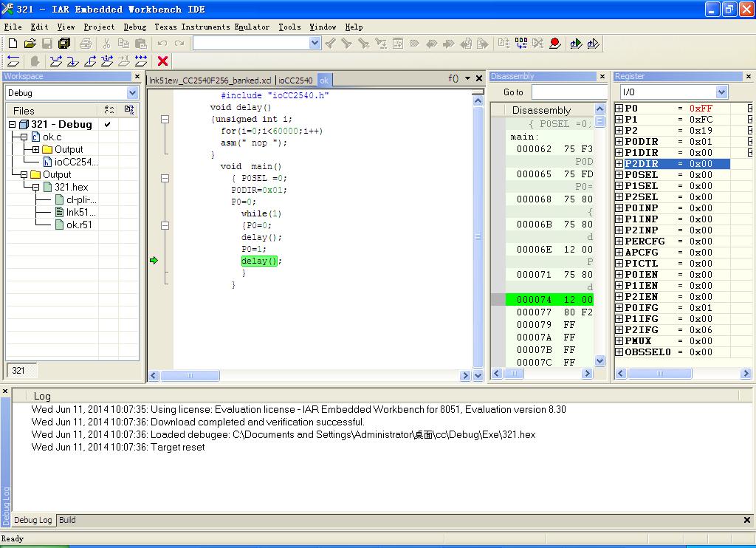Click the red Stop Debugging X icon
This screenshot has height=548, width=756.
click(163, 61)
